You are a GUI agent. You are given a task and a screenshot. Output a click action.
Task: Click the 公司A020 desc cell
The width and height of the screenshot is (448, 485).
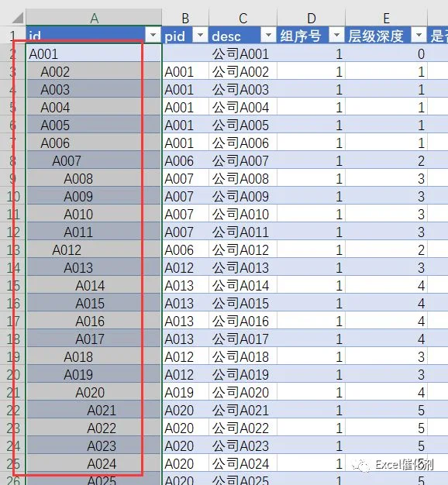[243, 393]
